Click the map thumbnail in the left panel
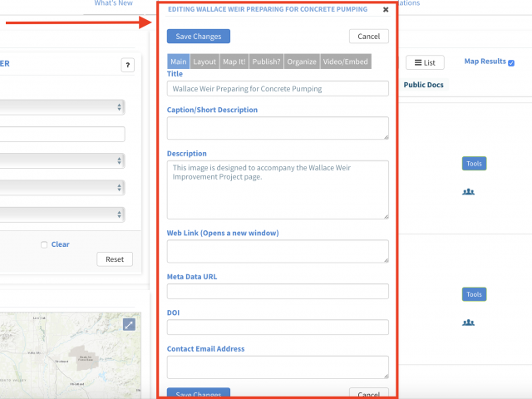 point(70,355)
